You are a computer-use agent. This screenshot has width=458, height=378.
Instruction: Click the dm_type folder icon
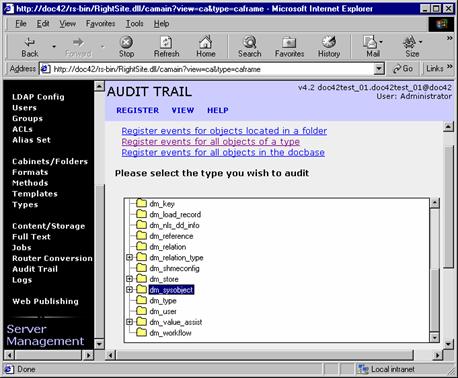pos(141,300)
